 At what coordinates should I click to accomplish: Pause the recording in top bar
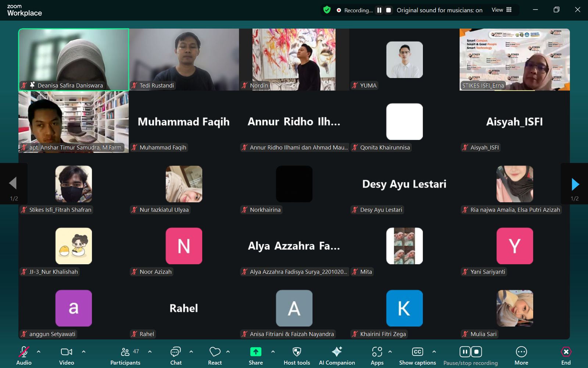click(x=379, y=10)
